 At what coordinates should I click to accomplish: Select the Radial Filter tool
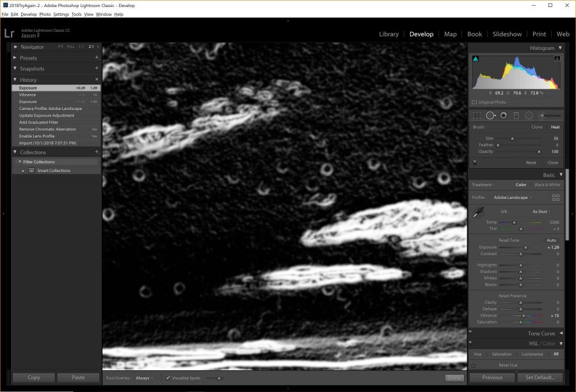(529, 115)
